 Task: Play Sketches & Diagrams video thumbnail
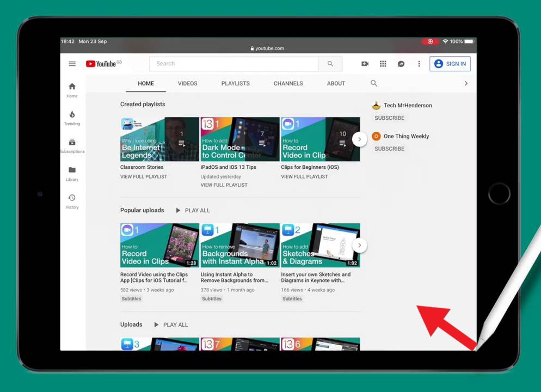coord(320,246)
